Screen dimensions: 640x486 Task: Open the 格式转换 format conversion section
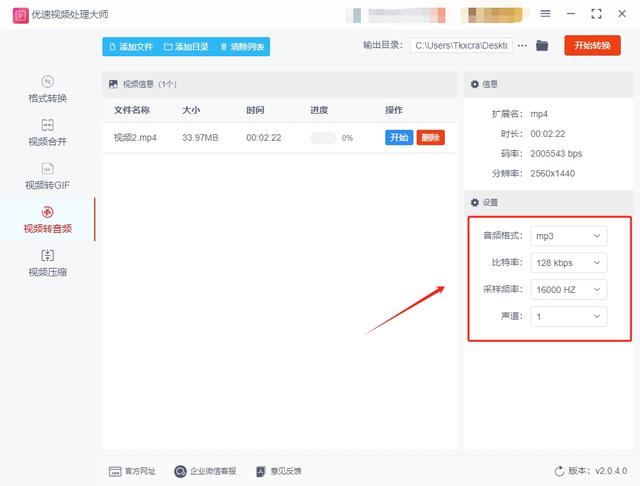(47, 89)
